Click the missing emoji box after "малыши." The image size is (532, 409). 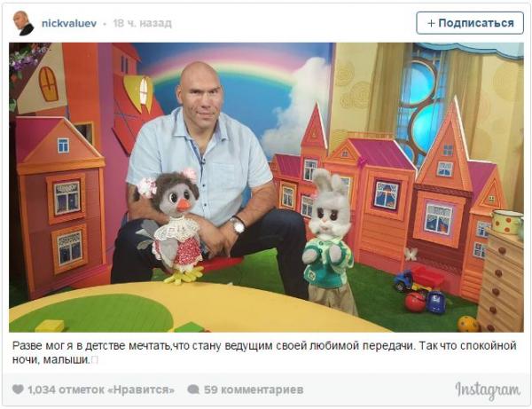[x=95, y=360]
